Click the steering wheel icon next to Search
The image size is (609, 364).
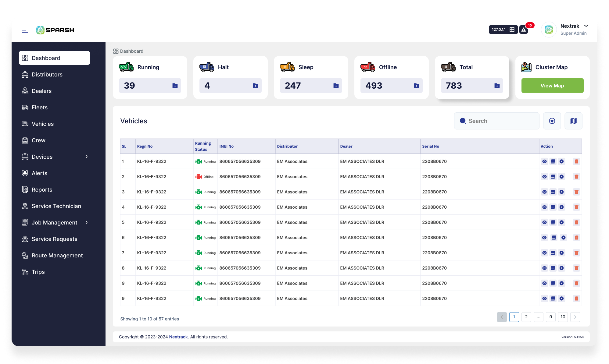[x=552, y=121]
